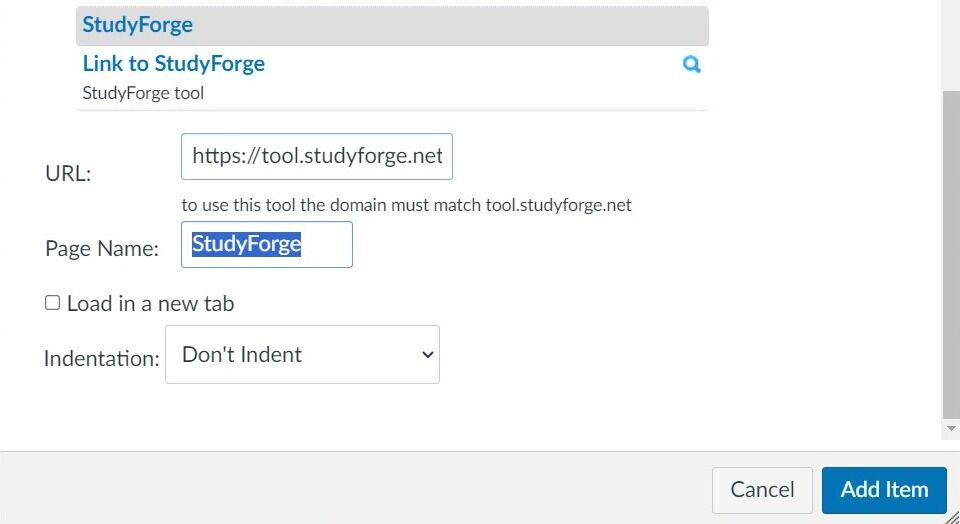This screenshot has height=524, width=960.
Task: Click the "Indentation:" label
Action: point(101,358)
